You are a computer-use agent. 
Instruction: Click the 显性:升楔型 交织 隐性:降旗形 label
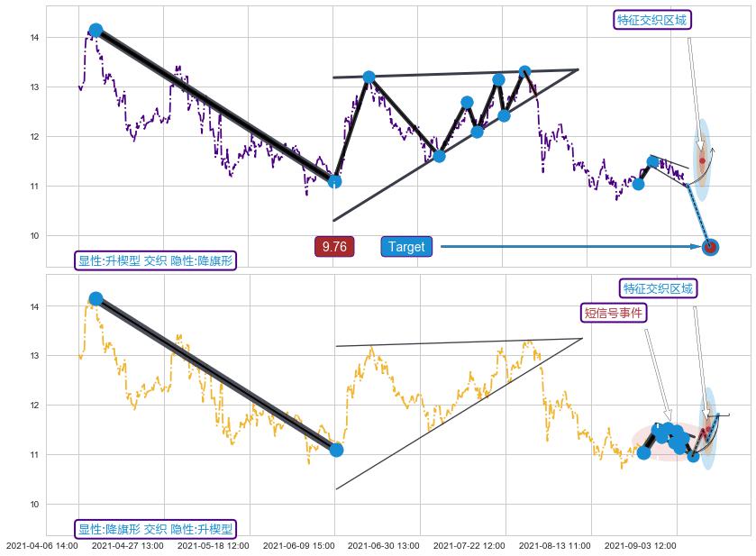click(x=155, y=261)
